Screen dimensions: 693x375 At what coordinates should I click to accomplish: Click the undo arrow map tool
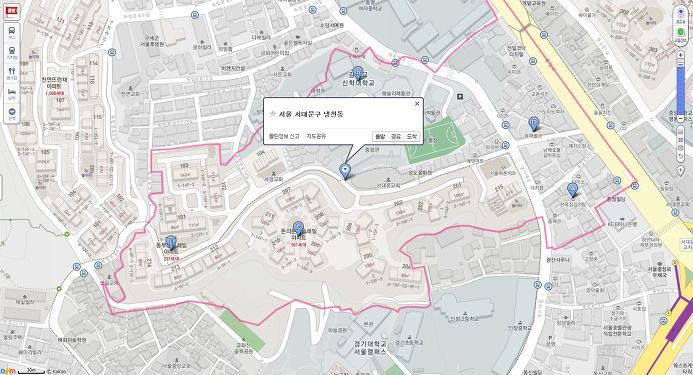(x=681, y=157)
